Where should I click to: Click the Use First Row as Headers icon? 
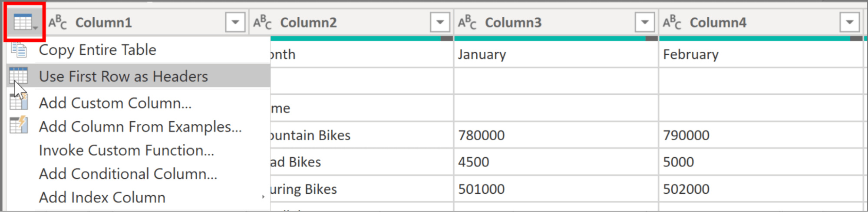click(19, 76)
